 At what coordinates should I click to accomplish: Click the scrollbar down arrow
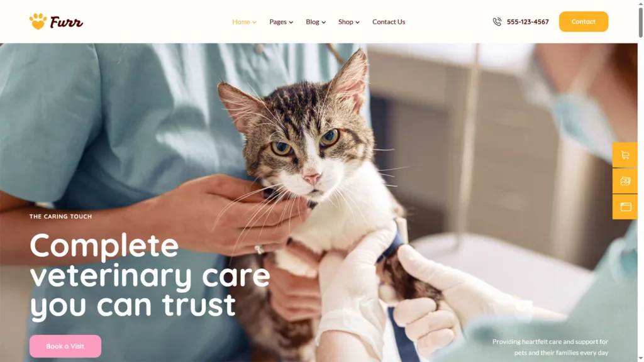[641, 359]
